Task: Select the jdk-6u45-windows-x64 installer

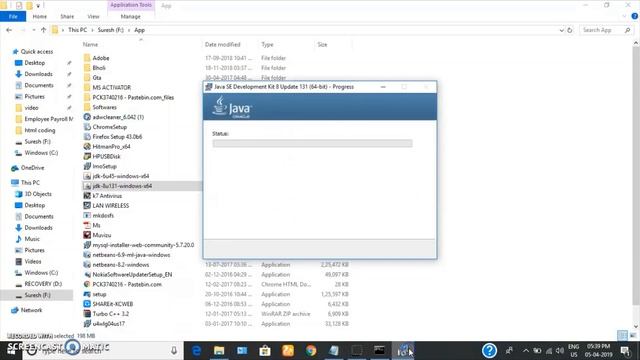Action: pos(121,176)
